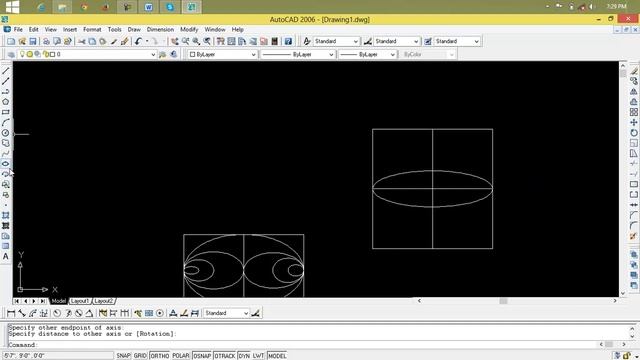Toggle ORTHO mode in status bar
This screenshot has width=640, height=360.
coord(160,356)
